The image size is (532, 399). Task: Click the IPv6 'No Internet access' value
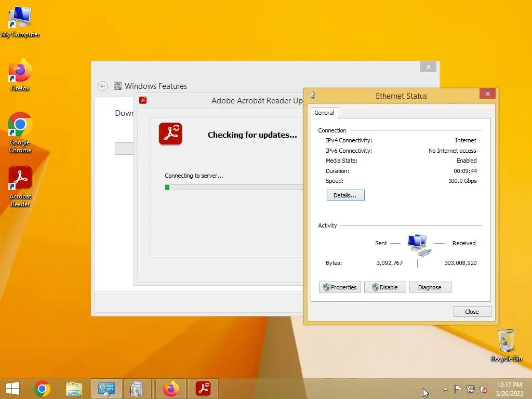coord(453,151)
